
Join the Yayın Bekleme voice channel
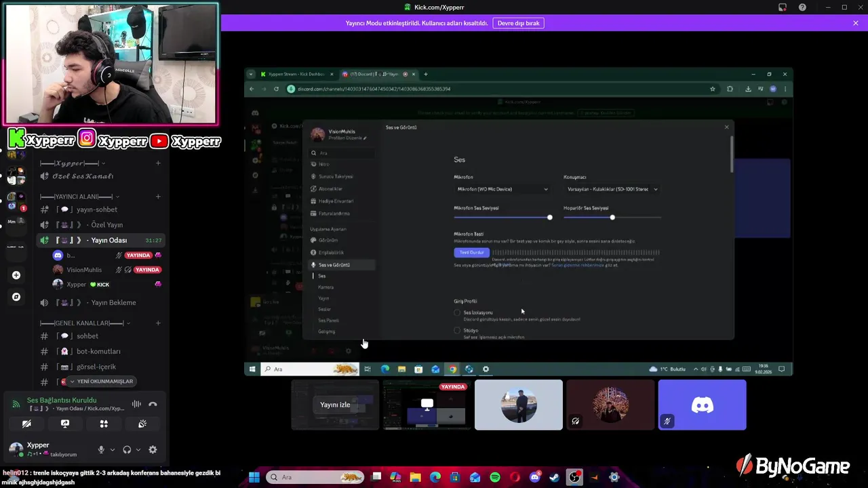102,302
